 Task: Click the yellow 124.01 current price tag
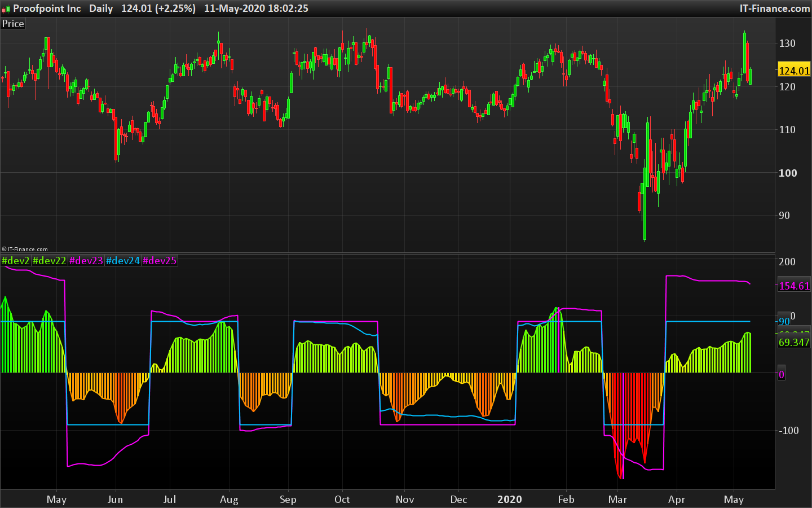click(x=794, y=71)
